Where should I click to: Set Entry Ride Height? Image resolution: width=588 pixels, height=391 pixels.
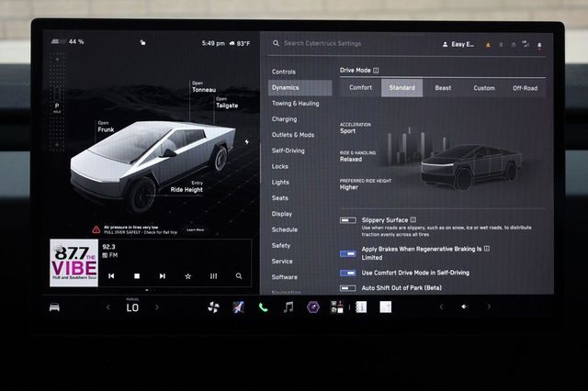pos(187,187)
